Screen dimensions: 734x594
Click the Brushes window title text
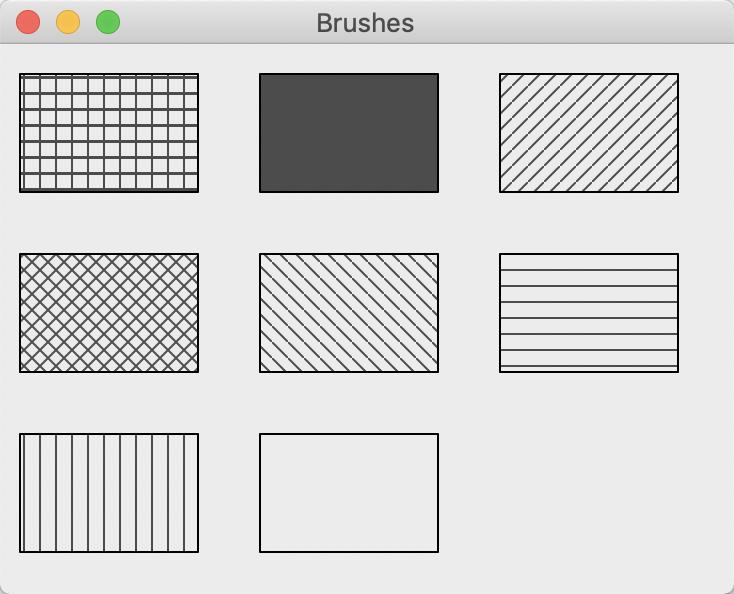point(365,23)
